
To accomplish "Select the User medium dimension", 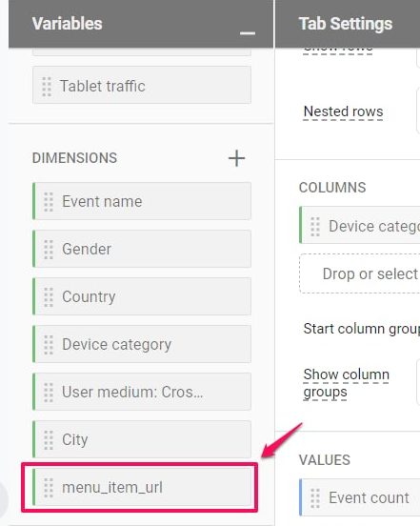I will 142,392.
